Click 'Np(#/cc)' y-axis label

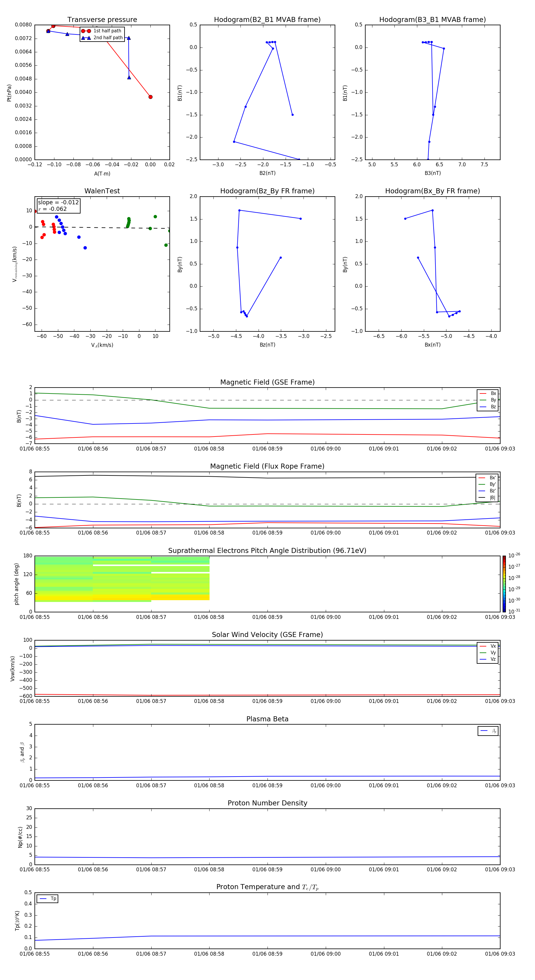pyautogui.click(x=20, y=837)
